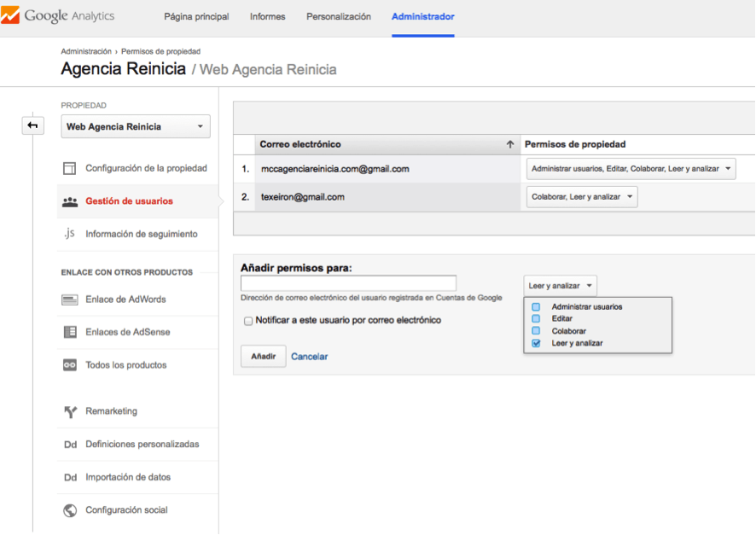Click the Gestión de usuarios people icon

point(70,201)
